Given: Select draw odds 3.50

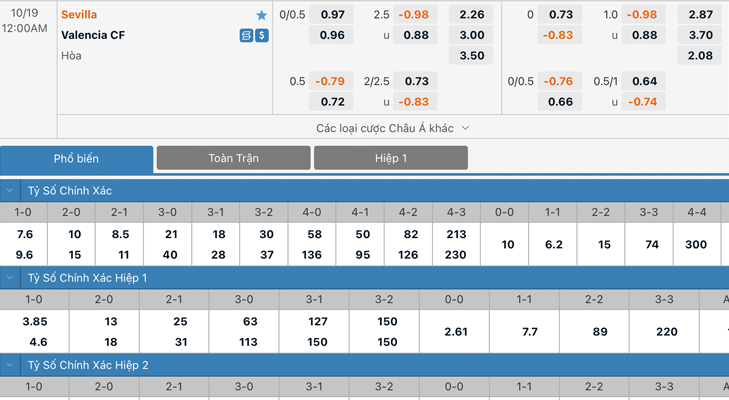Looking at the screenshot, I should tap(471, 55).
